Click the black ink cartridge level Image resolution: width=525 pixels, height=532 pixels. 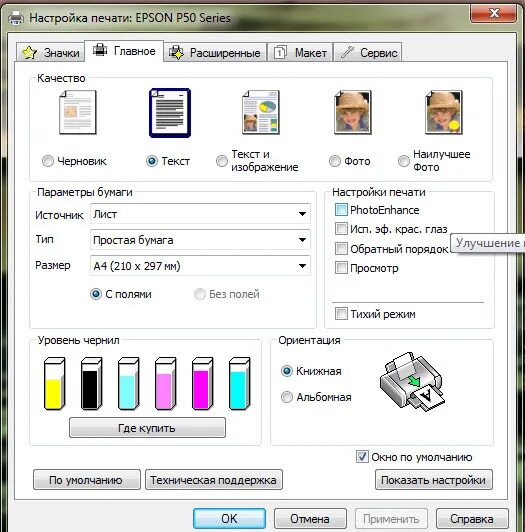coord(91,383)
